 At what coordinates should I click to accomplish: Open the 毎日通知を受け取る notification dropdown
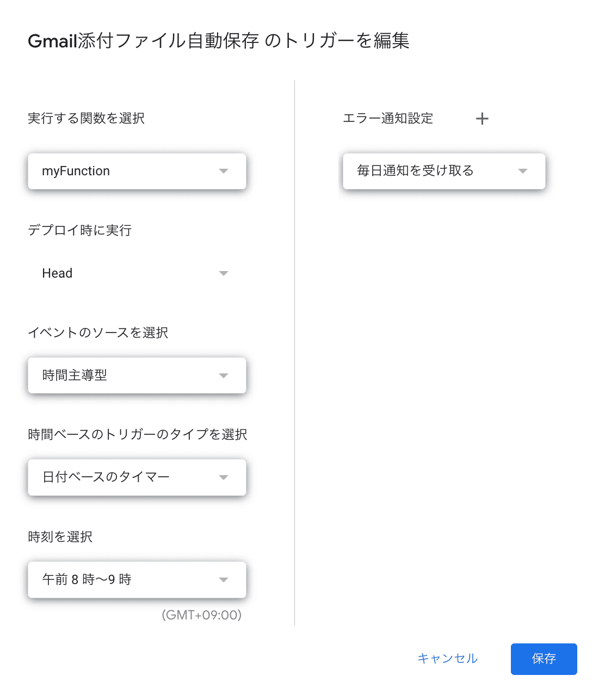[x=443, y=171]
